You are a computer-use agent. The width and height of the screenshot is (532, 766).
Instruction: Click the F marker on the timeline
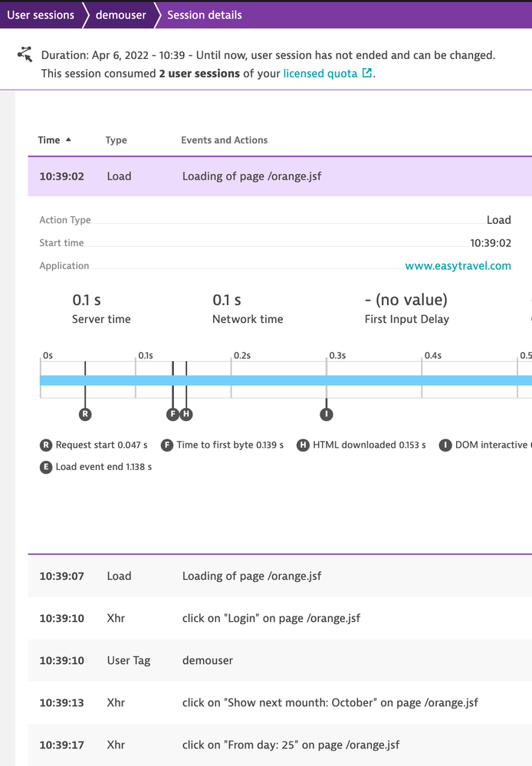(172, 414)
